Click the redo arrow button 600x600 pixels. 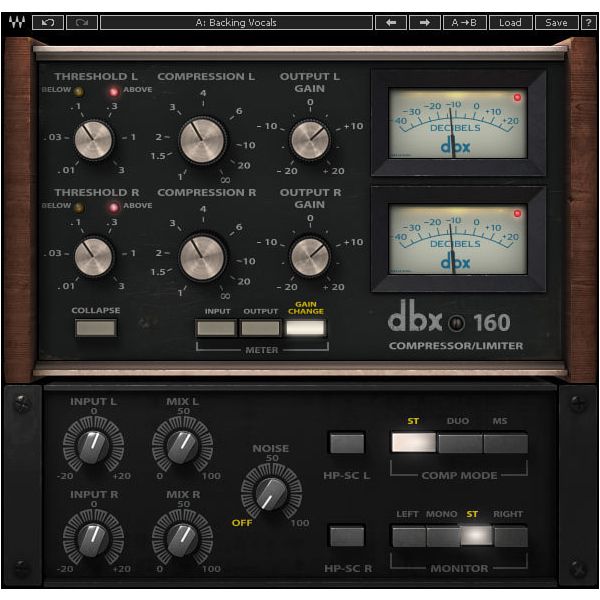[81, 22]
